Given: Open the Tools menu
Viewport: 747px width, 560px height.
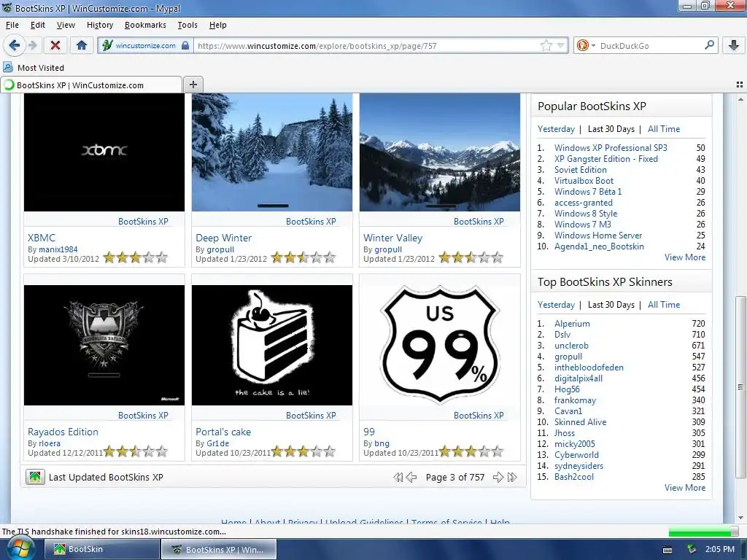Looking at the screenshot, I should 187,25.
